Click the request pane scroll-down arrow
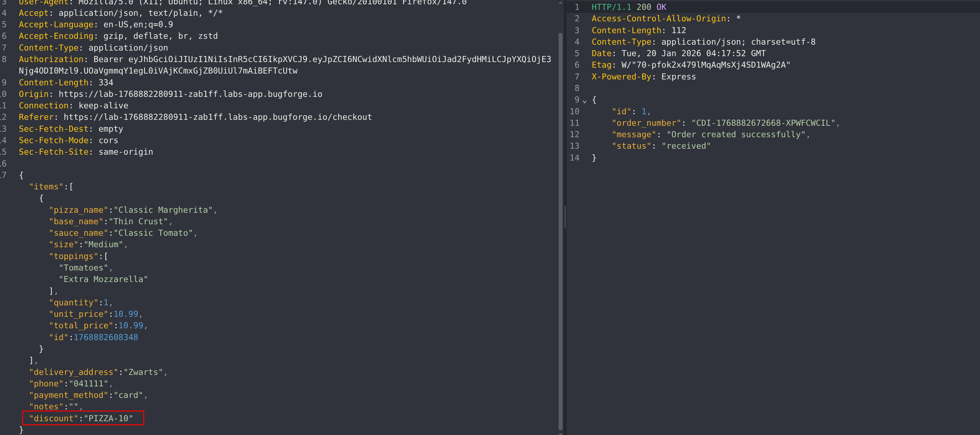980x435 pixels. (x=560, y=433)
